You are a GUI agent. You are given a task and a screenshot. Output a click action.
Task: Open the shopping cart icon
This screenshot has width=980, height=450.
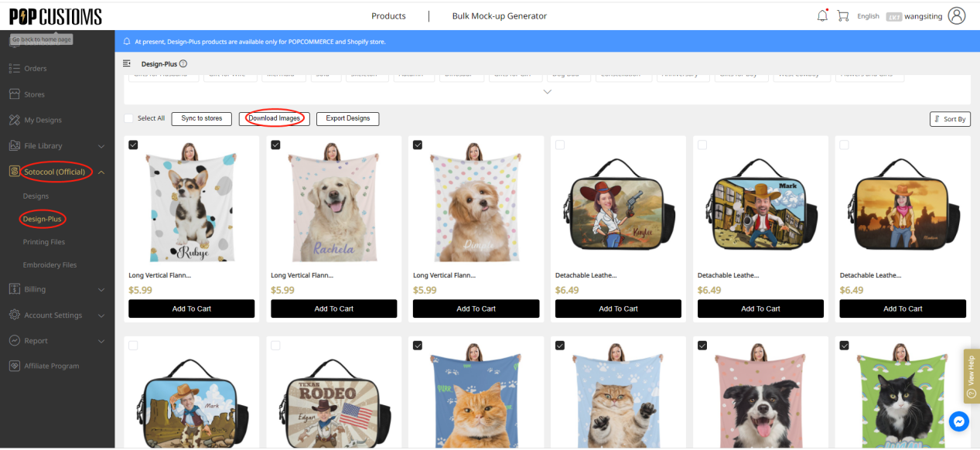pos(843,15)
